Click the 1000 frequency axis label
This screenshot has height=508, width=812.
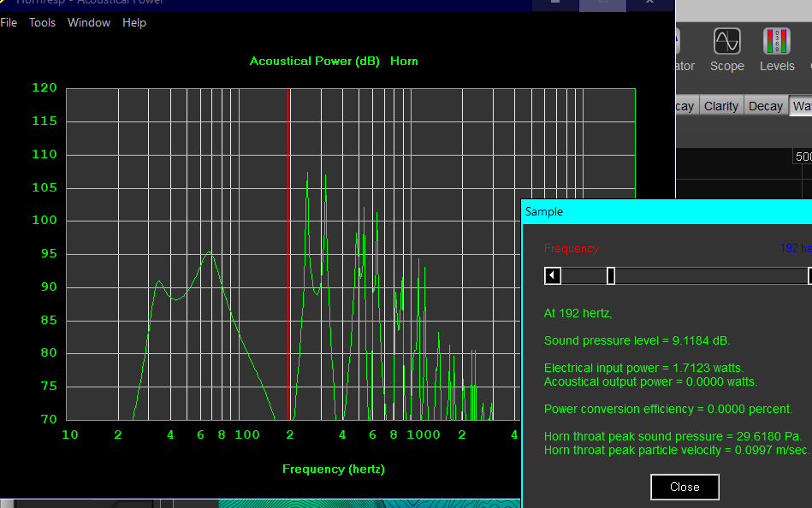424,435
